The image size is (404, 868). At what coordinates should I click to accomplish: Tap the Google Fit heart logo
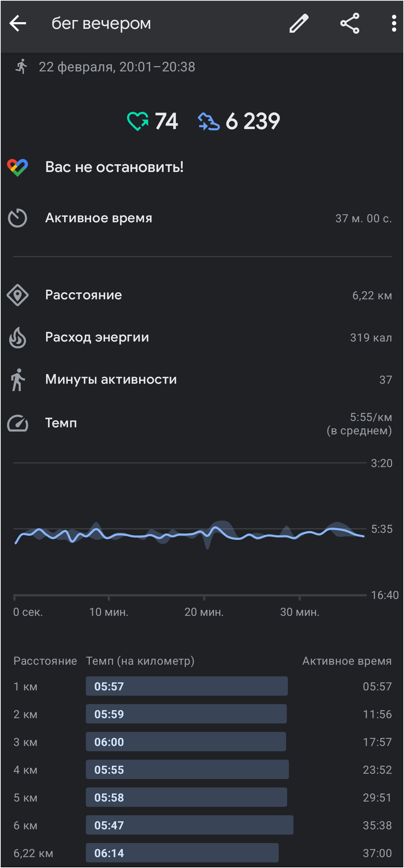pos(18,167)
